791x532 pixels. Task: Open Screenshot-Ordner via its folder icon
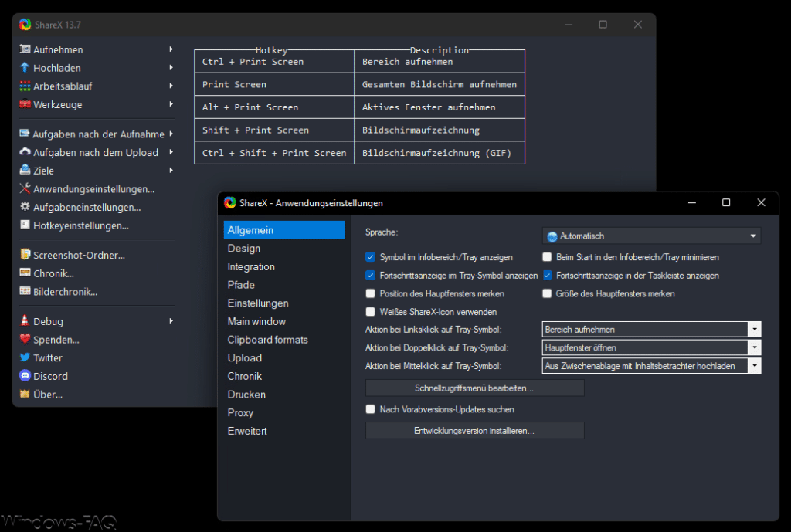pos(25,254)
